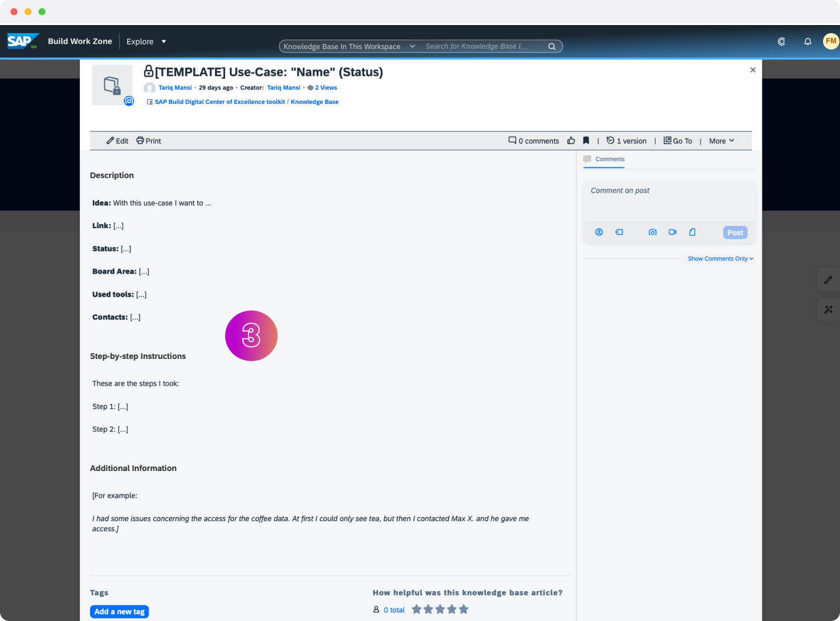Screen dimensions: 840x621
Task: Click the 0 total ratings link
Action: click(394, 610)
